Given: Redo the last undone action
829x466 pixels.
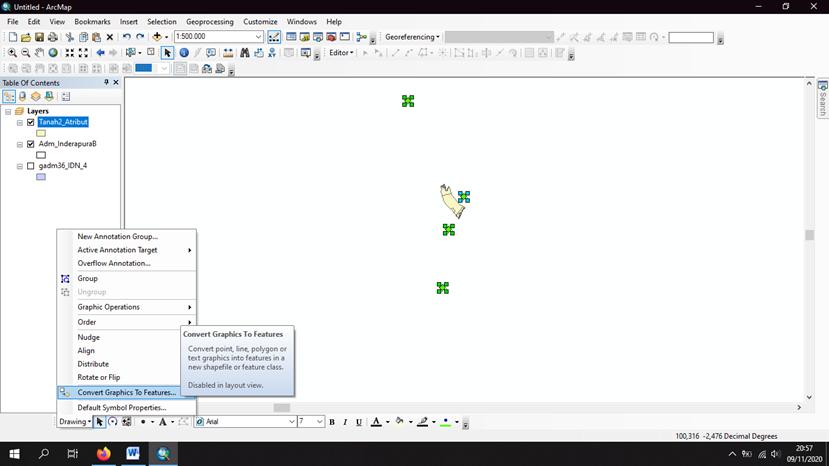Looking at the screenshot, I should 140,37.
